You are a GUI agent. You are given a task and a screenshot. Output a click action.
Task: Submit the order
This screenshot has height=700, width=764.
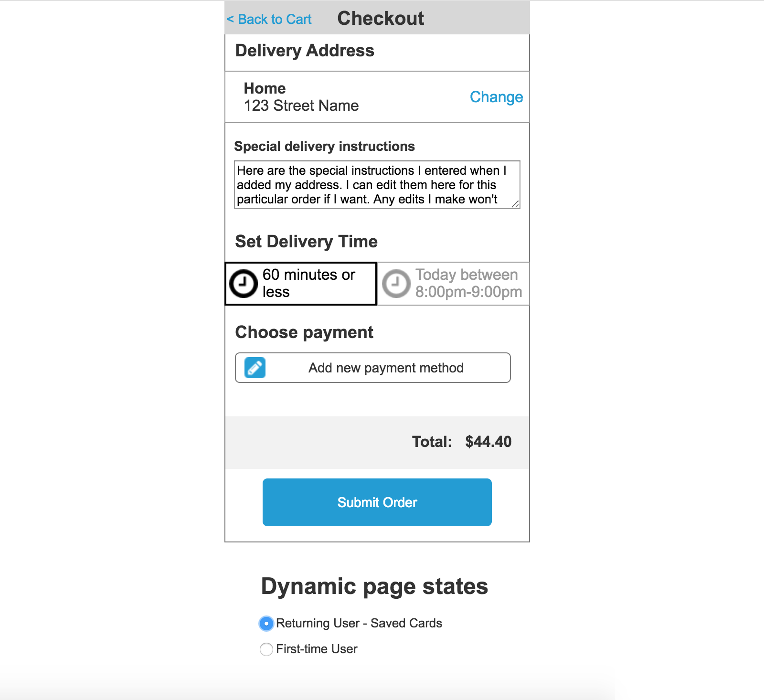tap(377, 502)
